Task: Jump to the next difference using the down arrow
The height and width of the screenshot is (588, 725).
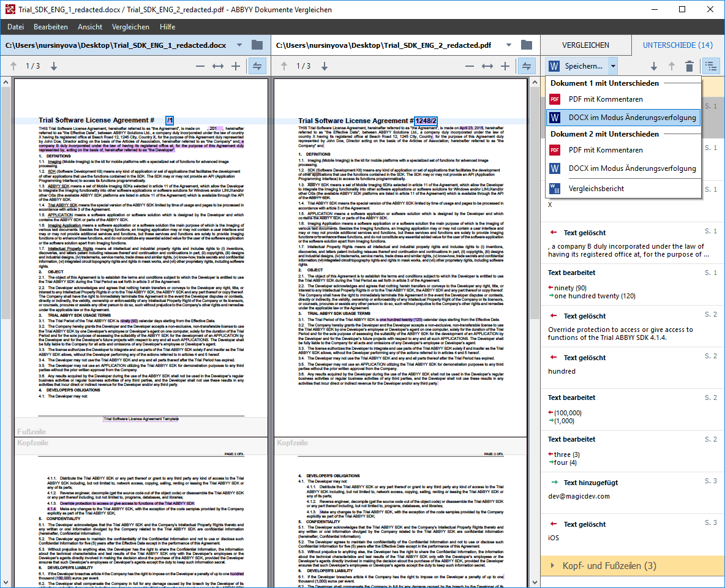Action: click(x=654, y=66)
